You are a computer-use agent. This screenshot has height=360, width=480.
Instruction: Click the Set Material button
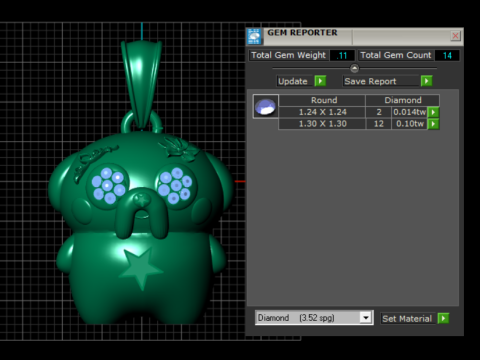coord(407,319)
